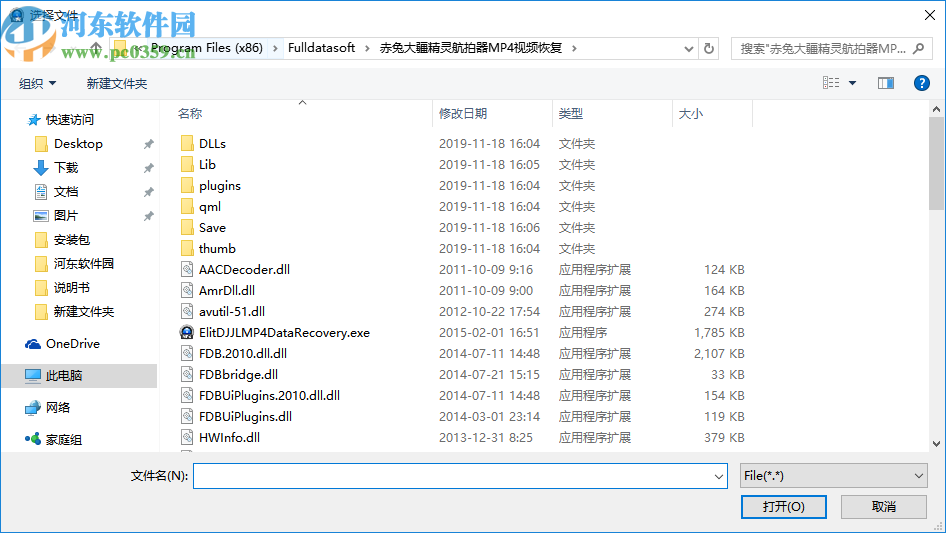Select AACDecoder.dll file icon
The width and height of the screenshot is (946, 533).
click(187, 270)
